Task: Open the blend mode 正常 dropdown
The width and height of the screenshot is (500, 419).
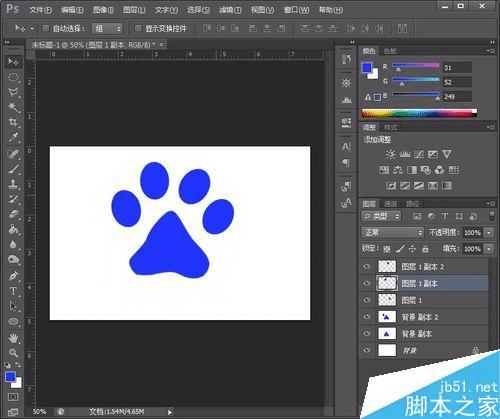Action: [x=393, y=232]
